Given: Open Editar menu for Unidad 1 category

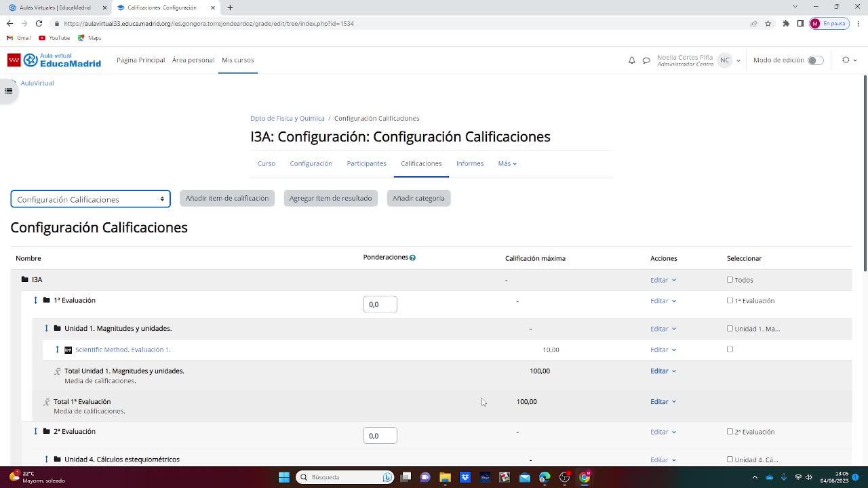Looking at the screenshot, I should 663,329.
